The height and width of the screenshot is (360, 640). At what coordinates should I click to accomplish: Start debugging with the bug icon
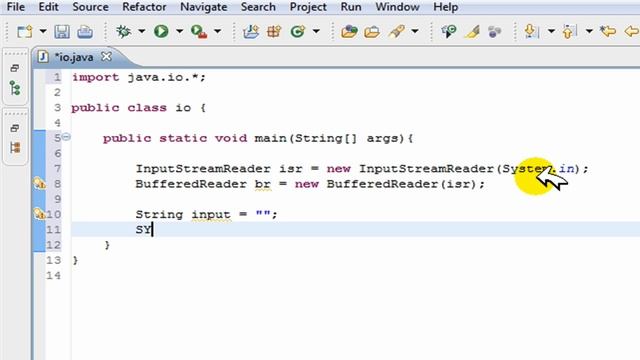123,31
